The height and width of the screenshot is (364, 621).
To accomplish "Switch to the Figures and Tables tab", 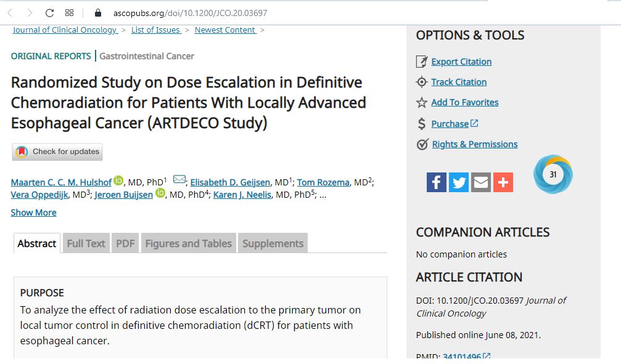I will tap(188, 243).
